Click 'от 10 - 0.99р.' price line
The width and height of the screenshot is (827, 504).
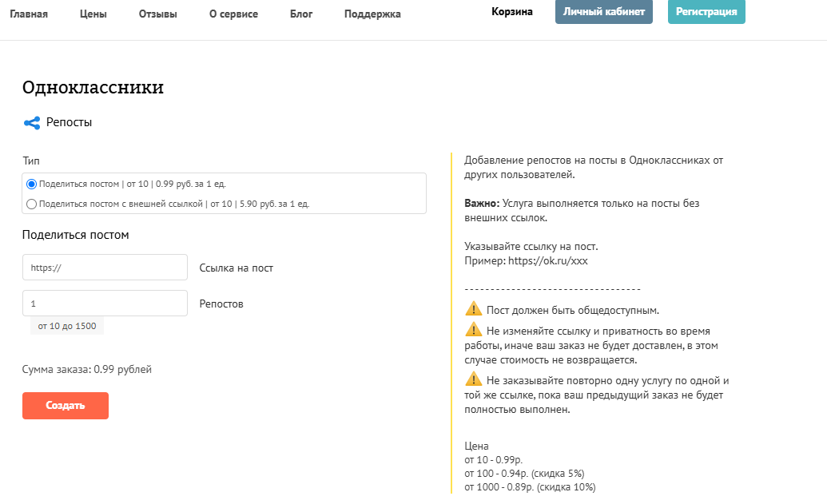pyautogui.click(x=494, y=460)
